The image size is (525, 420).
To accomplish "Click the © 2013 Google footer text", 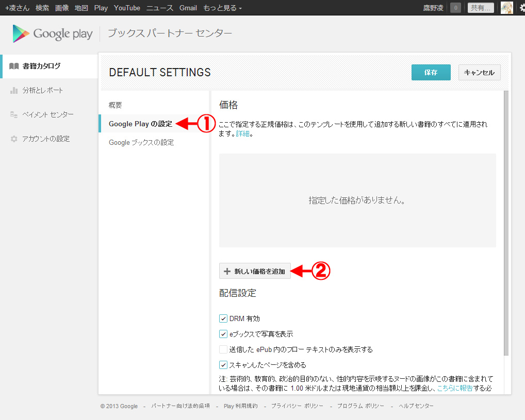I will pyautogui.click(x=119, y=406).
